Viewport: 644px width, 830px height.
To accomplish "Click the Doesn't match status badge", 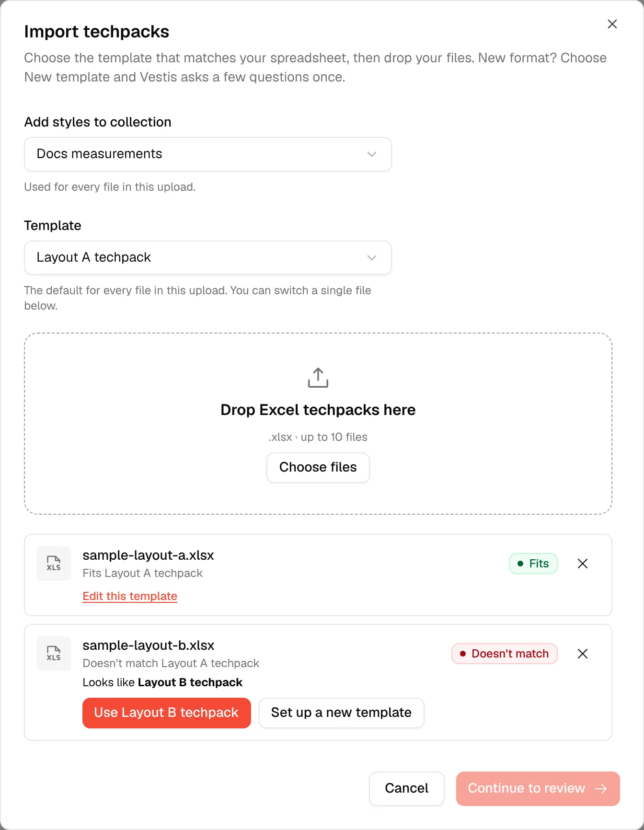I will pos(505,654).
